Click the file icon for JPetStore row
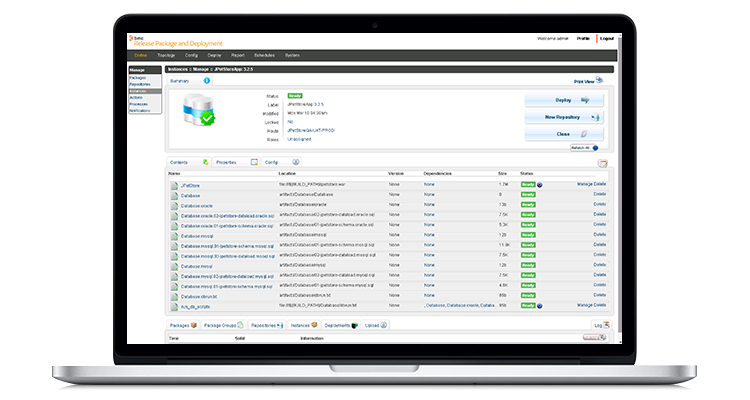Image resolution: width=750 pixels, height=400 pixels. pyautogui.click(x=175, y=185)
